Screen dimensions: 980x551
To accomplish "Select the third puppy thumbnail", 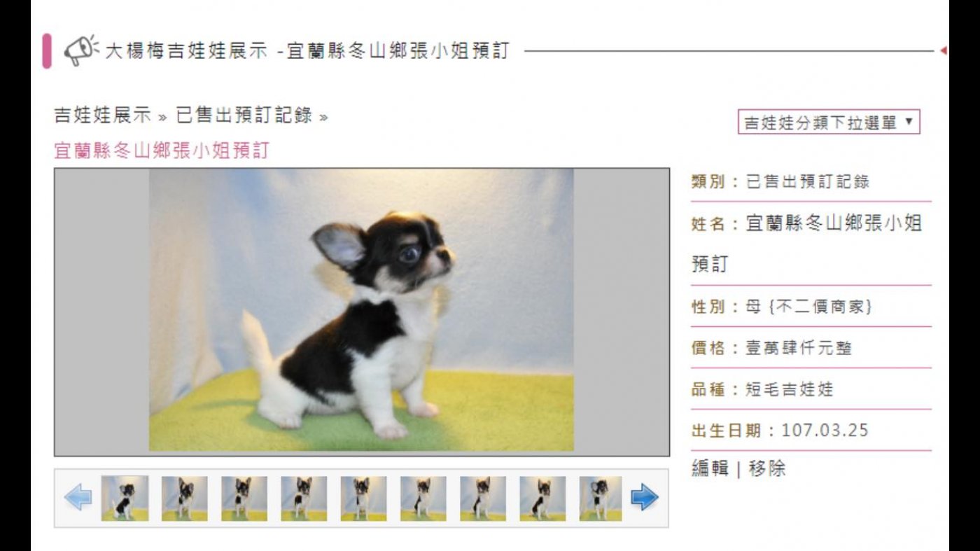I will pyautogui.click(x=244, y=498).
